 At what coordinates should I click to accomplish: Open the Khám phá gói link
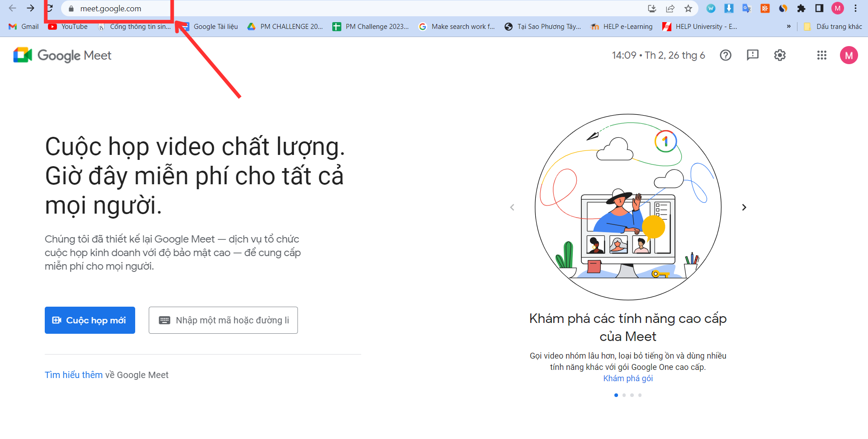(628, 378)
